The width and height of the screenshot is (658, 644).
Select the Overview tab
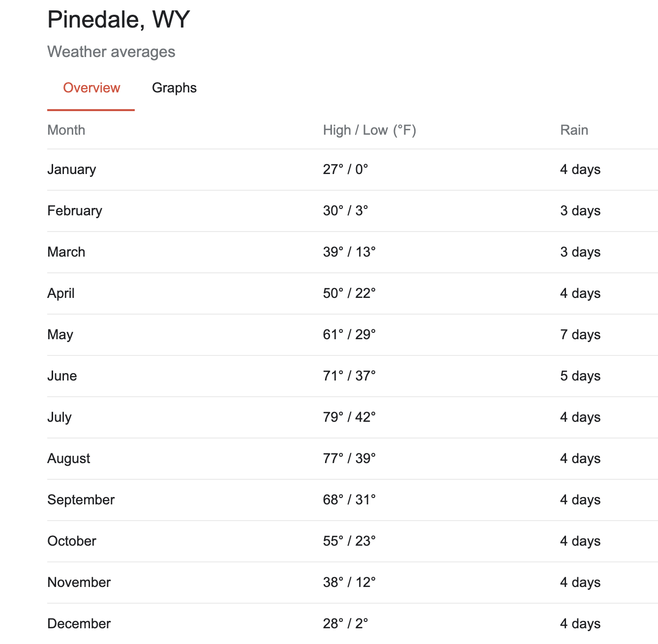(x=91, y=88)
